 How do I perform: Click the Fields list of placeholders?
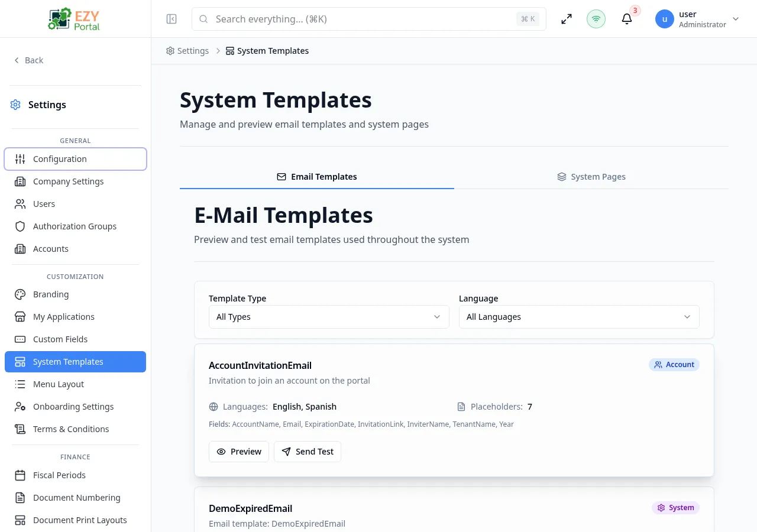361,424
